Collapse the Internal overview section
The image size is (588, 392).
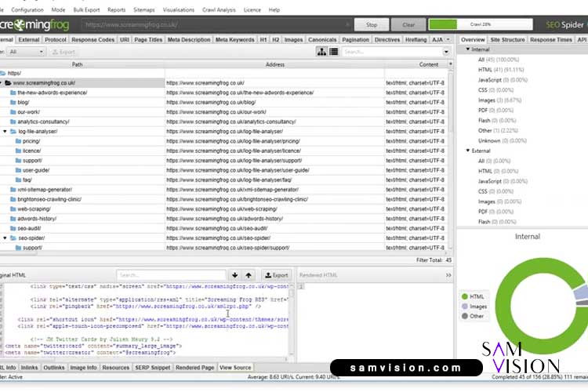(x=467, y=49)
